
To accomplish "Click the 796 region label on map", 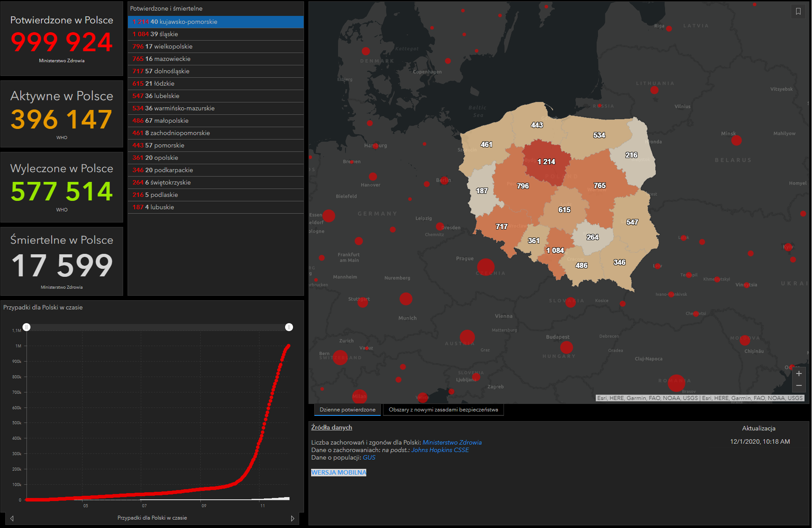I will point(523,186).
